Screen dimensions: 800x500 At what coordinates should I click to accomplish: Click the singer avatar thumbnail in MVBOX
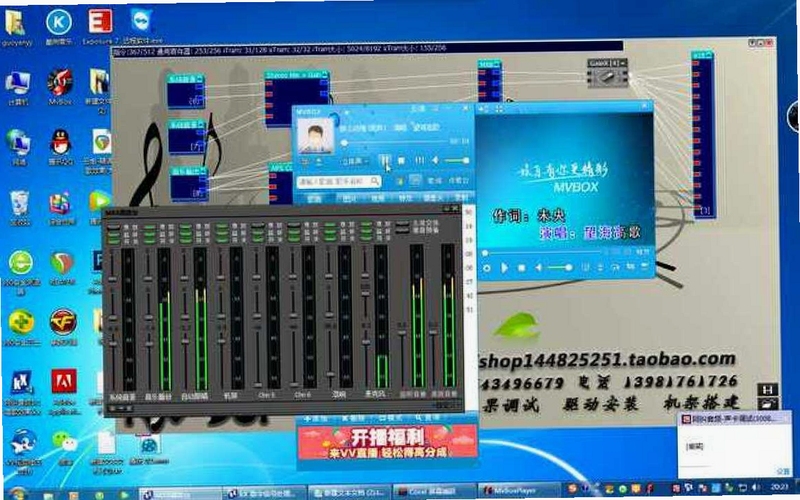tap(315, 135)
